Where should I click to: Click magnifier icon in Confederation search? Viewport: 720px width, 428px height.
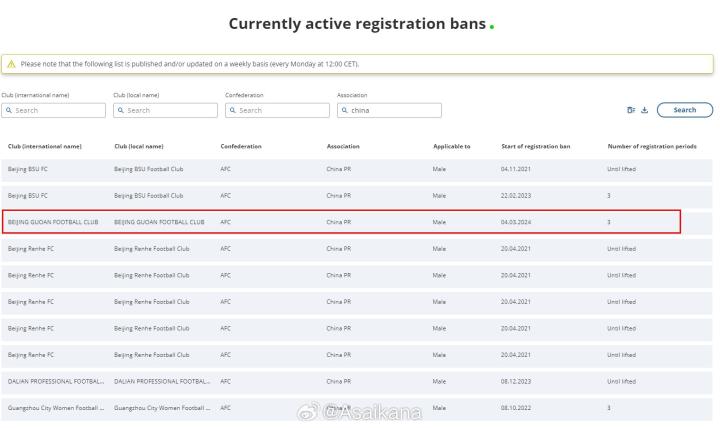(x=233, y=111)
